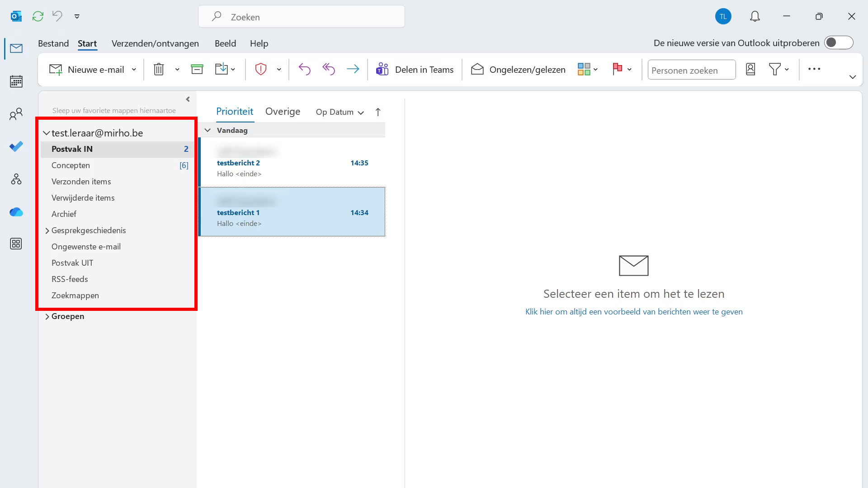This screenshot has width=868, height=488.
Task: Toggle the Ongelezen/gelezen status button
Action: coord(518,70)
